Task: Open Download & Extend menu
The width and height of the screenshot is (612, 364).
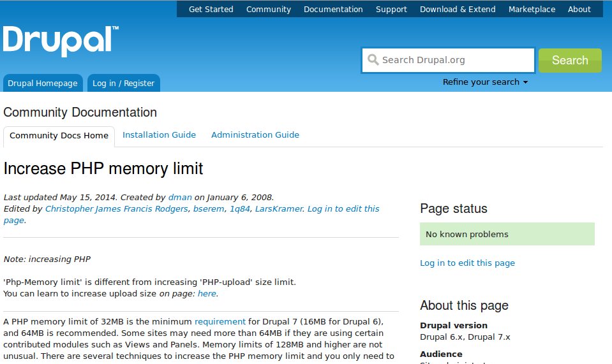Action: (458, 9)
